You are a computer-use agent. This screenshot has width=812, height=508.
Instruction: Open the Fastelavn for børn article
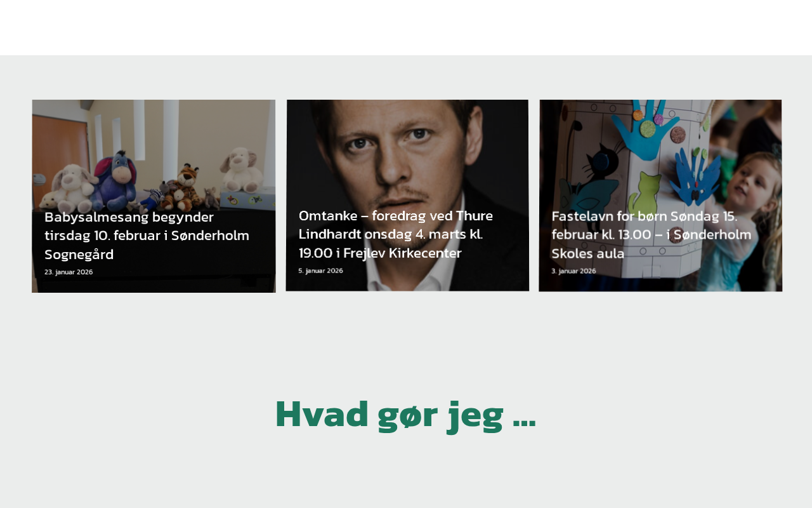click(x=651, y=235)
